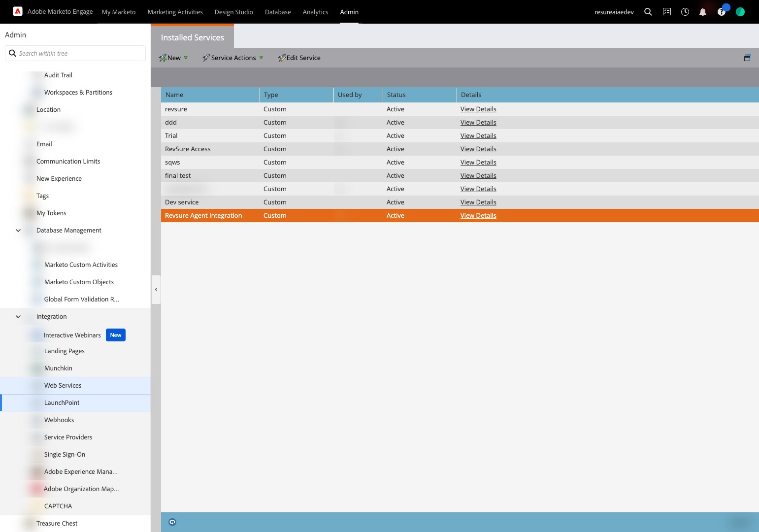
Task: Sort by the Used by column header
Action: point(358,95)
